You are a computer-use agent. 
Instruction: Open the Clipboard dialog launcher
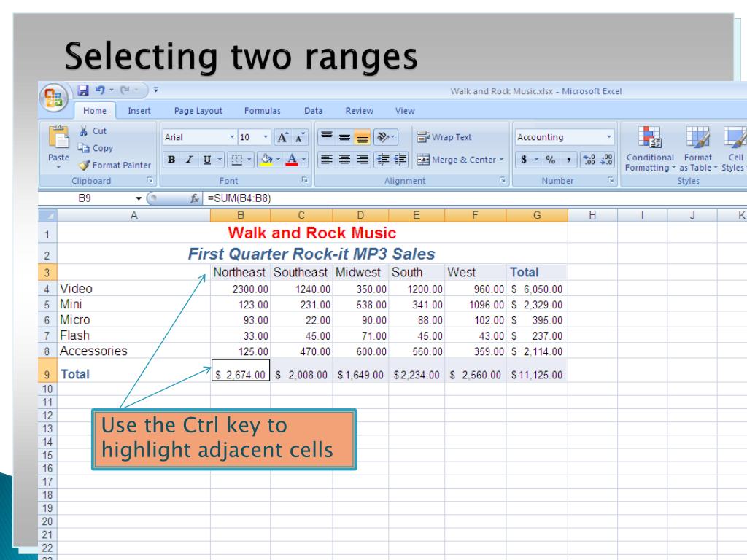click(150, 180)
